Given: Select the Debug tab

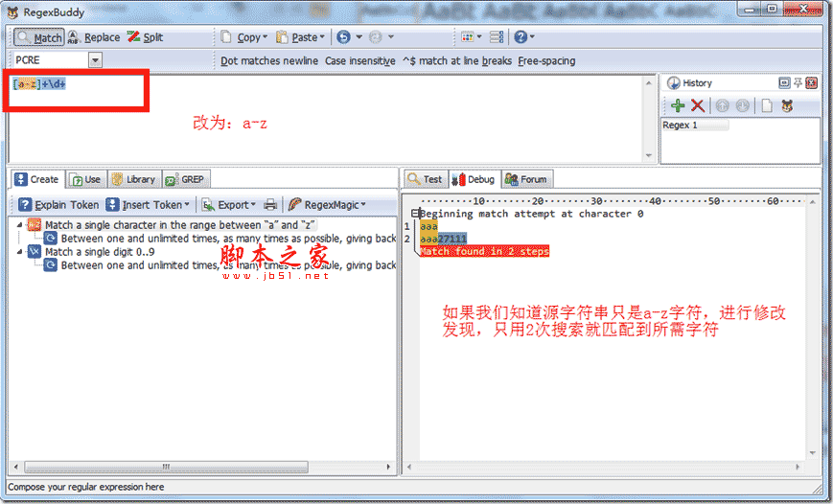Looking at the screenshot, I should coord(474,179).
